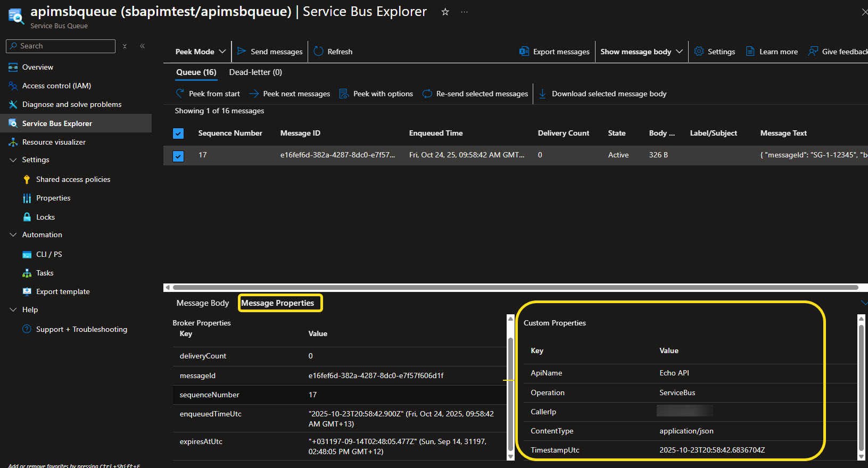Open Shared access policies in sidebar
This screenshot has height=468, width=868.
(73, 179)
